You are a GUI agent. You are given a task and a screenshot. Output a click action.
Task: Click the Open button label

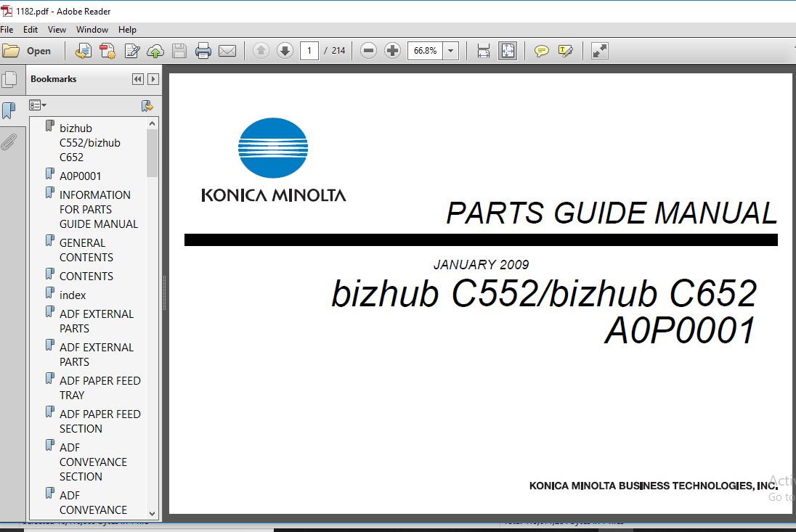click(x=38, y=51)
